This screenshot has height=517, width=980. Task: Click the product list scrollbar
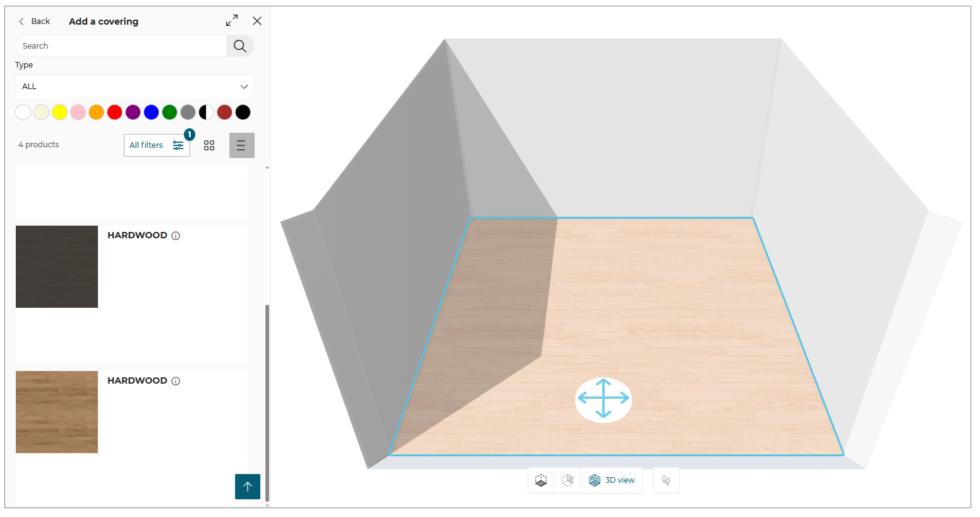[x=267, y=403]
